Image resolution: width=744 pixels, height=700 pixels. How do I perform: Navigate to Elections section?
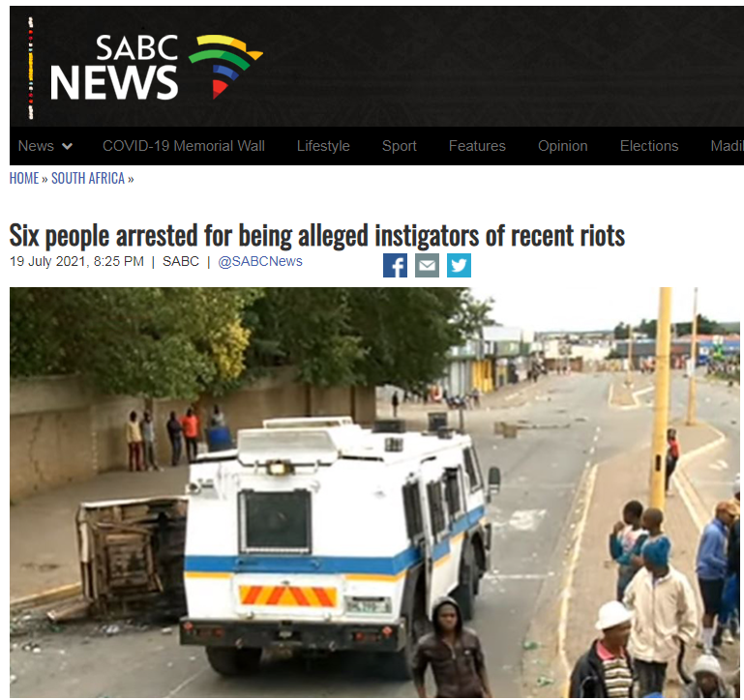(x=649, y=146)
